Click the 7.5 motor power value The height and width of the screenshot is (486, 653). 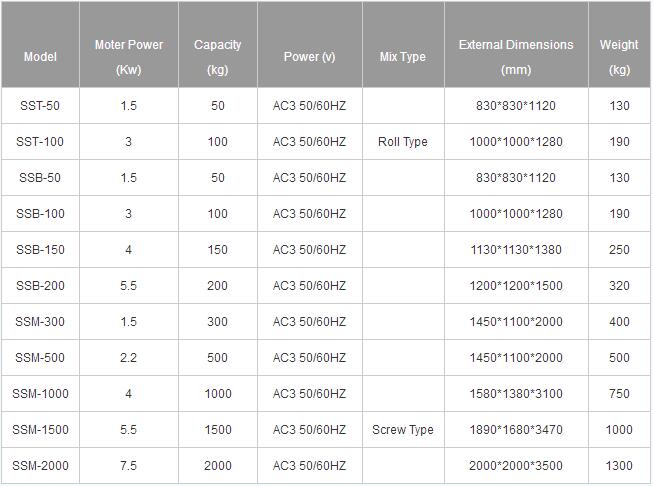point(129,466)
